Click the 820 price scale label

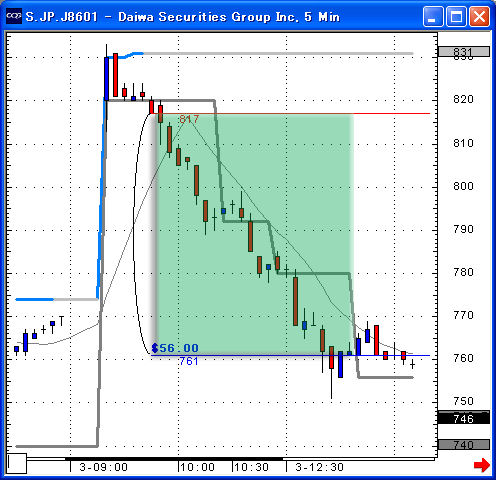tap(463, 99)
